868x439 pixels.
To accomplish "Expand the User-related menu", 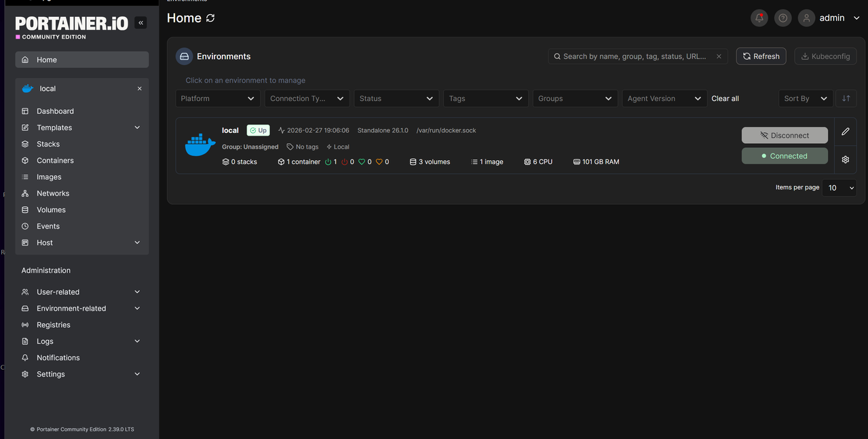I will pyautogui.click(x=137, y=292).
